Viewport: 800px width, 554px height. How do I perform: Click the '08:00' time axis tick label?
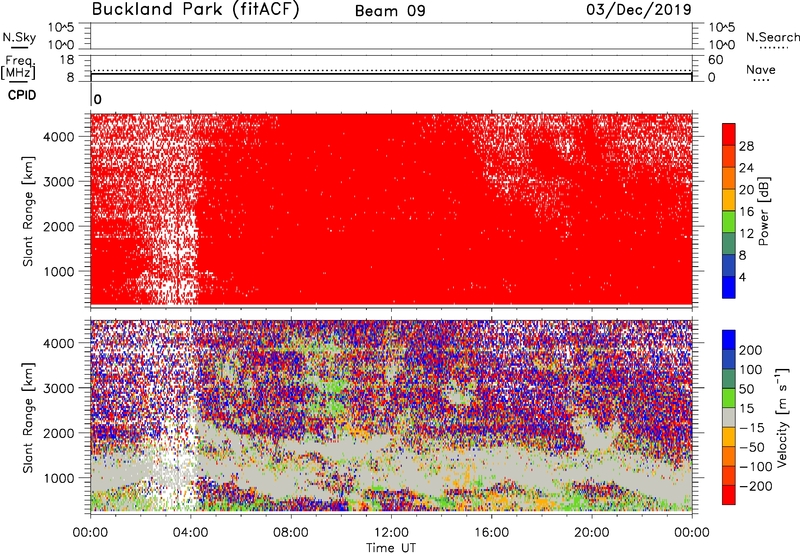click(x=291, y=533)
